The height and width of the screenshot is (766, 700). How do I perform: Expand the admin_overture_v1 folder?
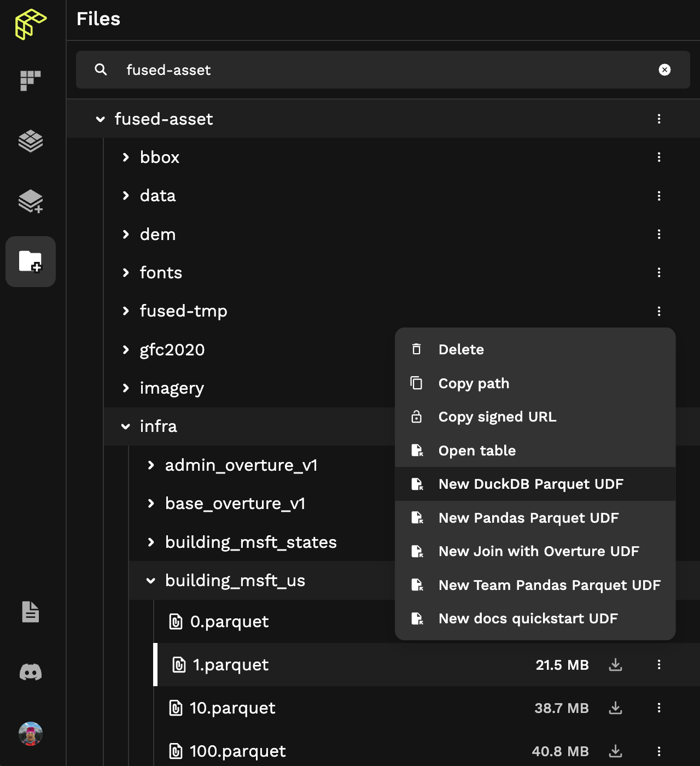[x=151, y=465]
